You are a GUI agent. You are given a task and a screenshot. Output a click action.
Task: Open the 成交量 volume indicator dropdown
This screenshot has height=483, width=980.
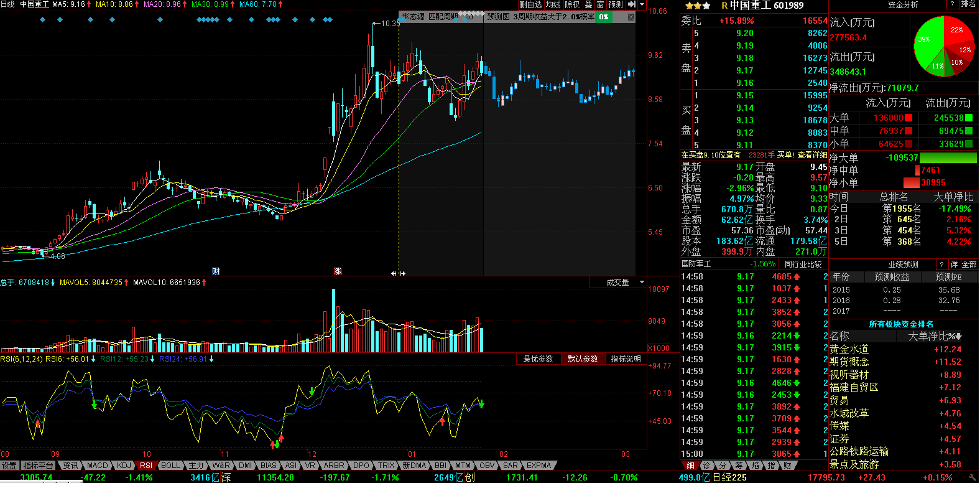pyautogui.click(x=617, y=283)
